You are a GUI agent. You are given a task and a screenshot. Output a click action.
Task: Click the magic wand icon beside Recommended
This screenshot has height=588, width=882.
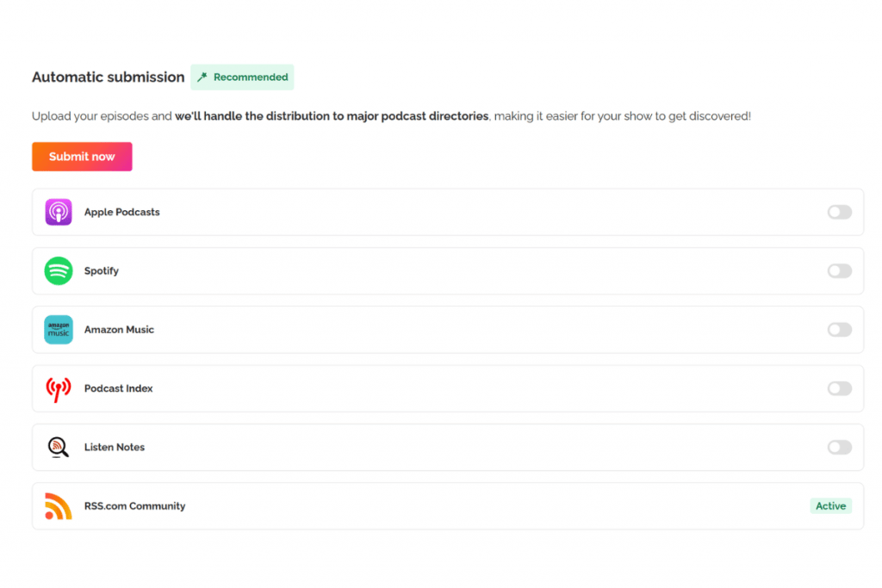(202, 77)
